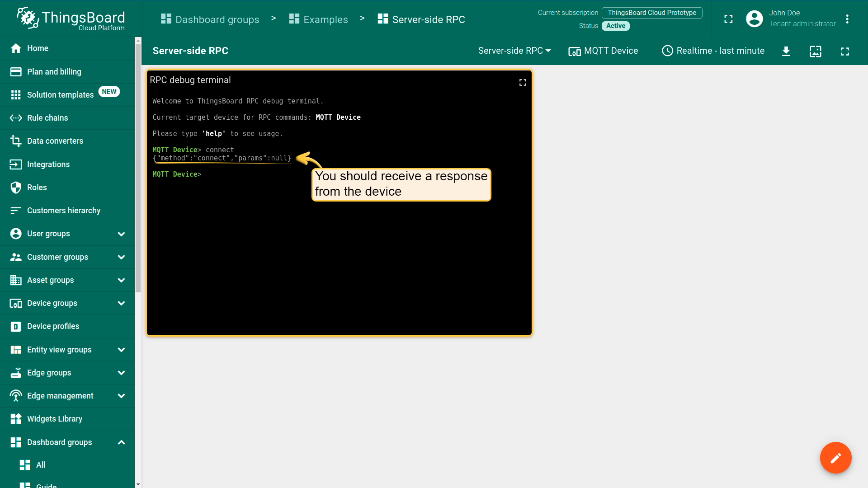Collapse the Dashboard groups sidebar section
Image resolution: width=868 pixels, height=488 pixels.
(121, 442)
